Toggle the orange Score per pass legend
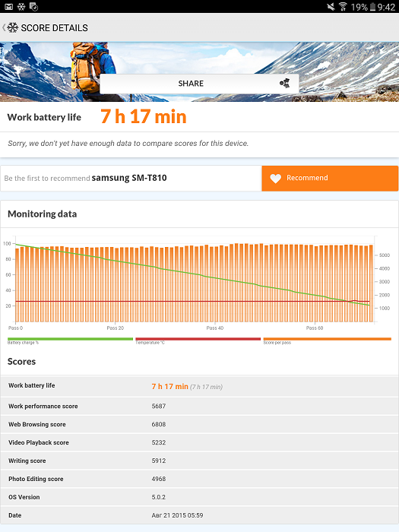The width and height of the screenshot is (399, 532). click(327, 340)
